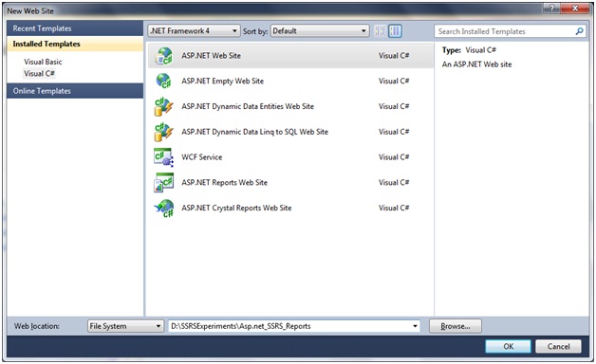This screenshot has width=596, height=364.
Task: Select Visual Basic in template tree
Action: click(x=43, y=62)
